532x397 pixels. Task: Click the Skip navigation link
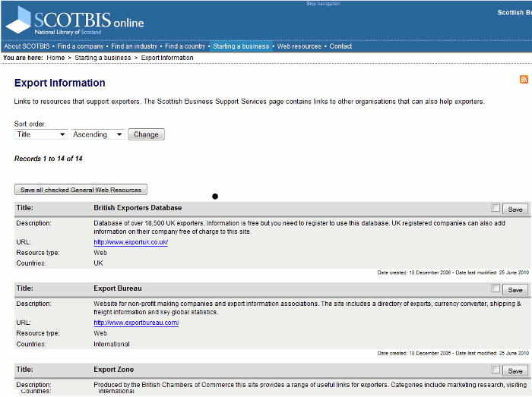click(x=323, y=3)
